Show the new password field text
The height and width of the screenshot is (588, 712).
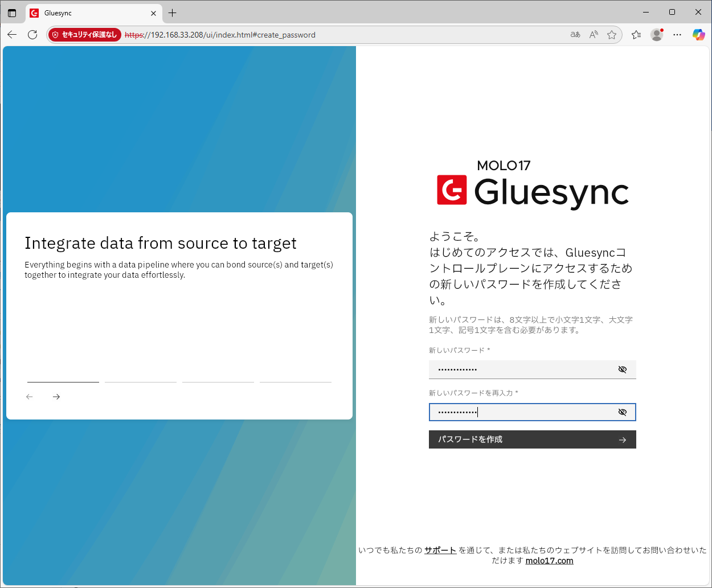[622, 369]
